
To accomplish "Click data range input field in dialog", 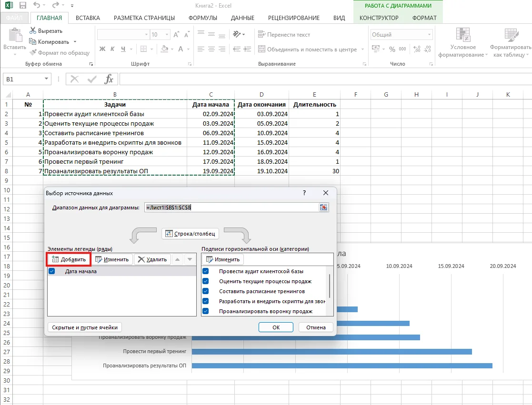I will 232,207.
